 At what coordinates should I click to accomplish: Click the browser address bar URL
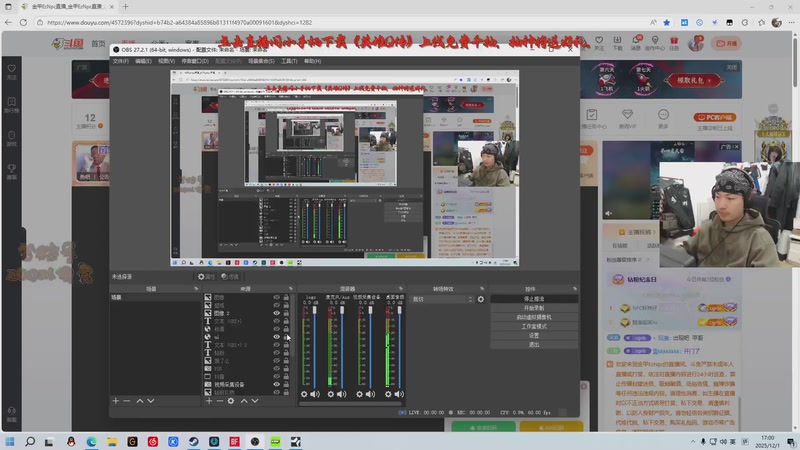[179, 22]
